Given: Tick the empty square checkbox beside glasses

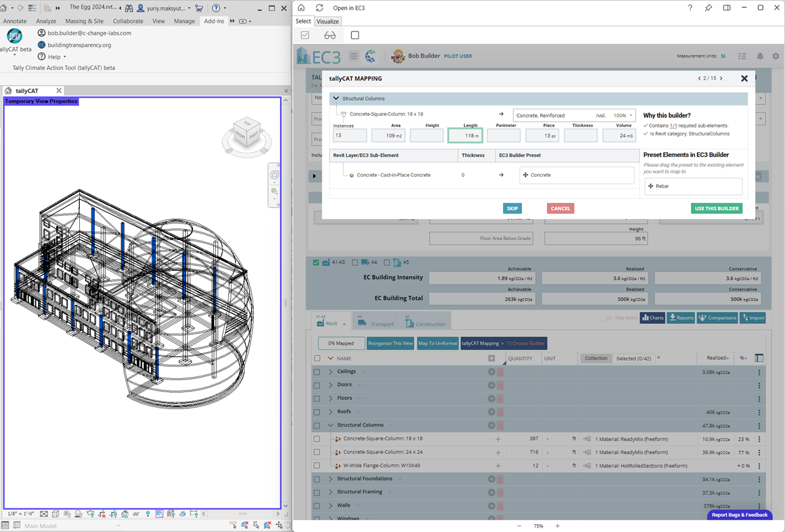Looking at the screenshot, I should pyautogui.click(x=355, y=35).
